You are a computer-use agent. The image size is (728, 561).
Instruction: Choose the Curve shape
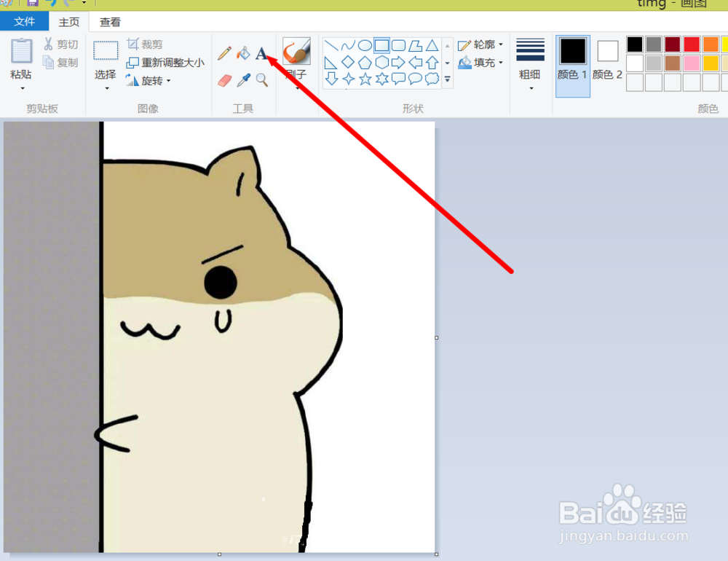click(x=348, y=46)
